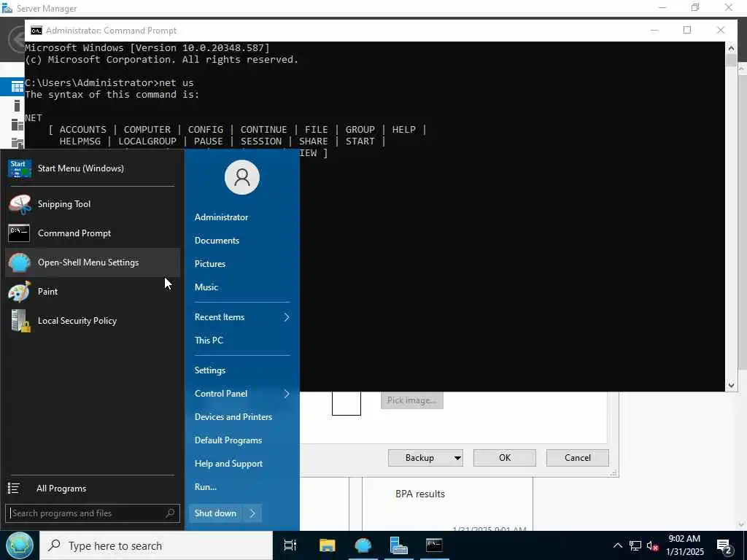This screenshot has width=747, height=560.
Task: Click the Shut down button
Action: pos(216,513)
